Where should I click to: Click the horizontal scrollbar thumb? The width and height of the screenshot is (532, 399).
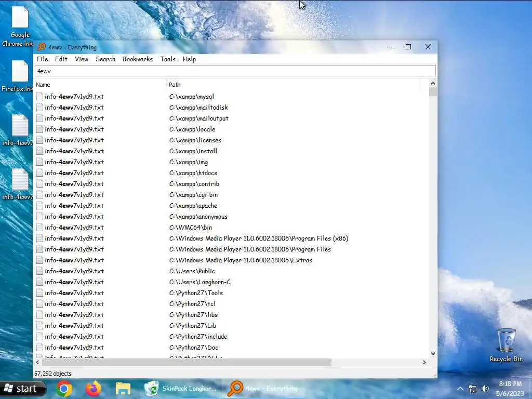(x=187, y=362)
